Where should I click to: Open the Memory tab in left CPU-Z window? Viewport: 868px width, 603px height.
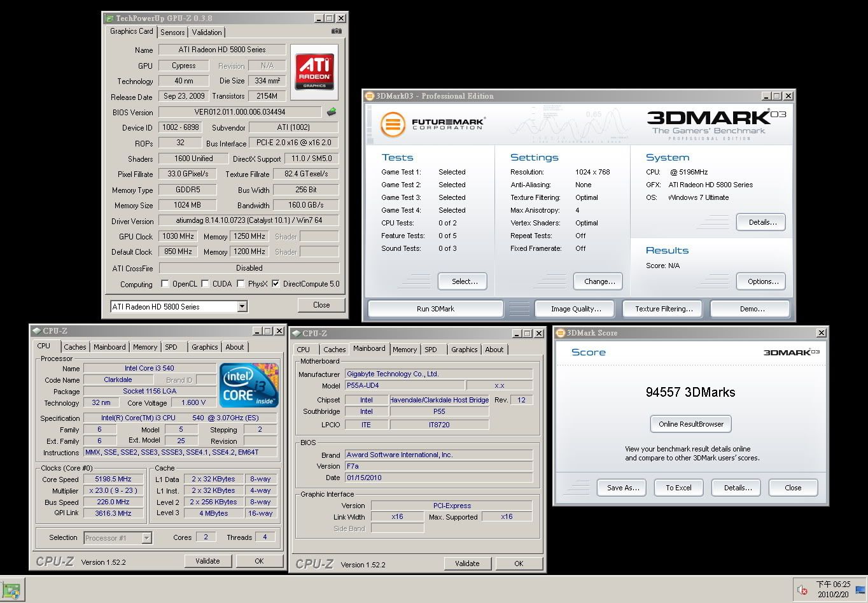[x=145, y=347]
